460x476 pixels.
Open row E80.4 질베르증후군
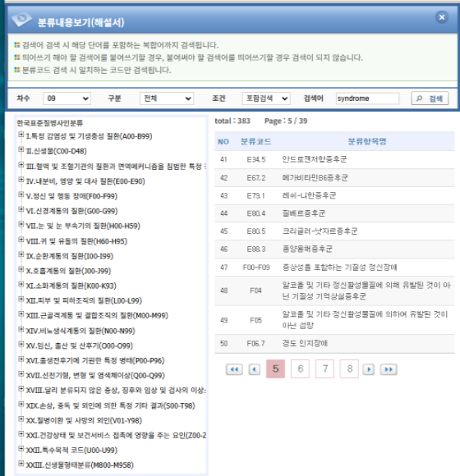(x=334, y=213)
